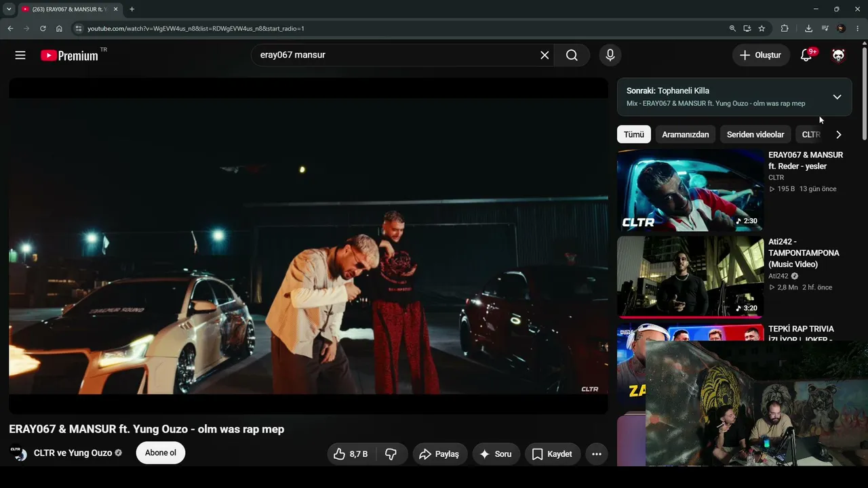
Task: Open the CLTR ve Yung Ouzo channel link
Action: [x=73, y=453]
